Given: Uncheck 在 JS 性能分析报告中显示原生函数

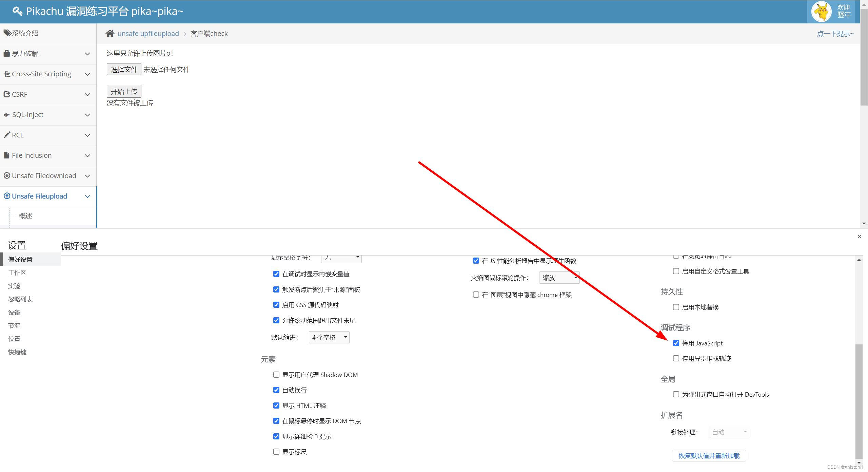Looking at the screenshot, I should click(x=476, y=261).
